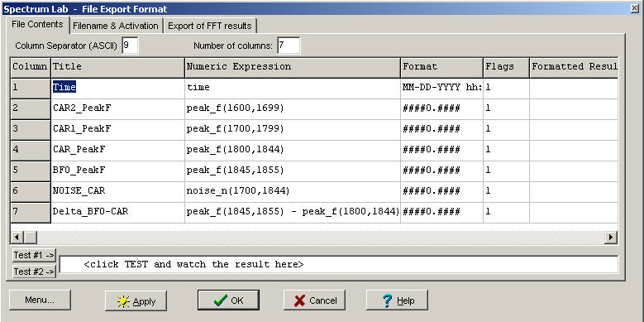Click the Number of columns input field
The image size is (644, 322).
pyautogui.click(x=289, y=46)
